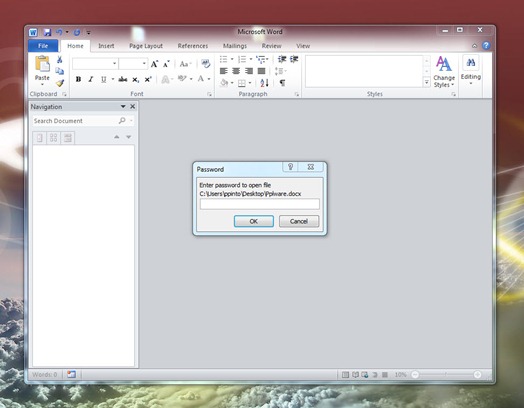Toggle Underline formatting
This screenshot has width=524, height=408.
pyautogui.click(x=104, y=79)
